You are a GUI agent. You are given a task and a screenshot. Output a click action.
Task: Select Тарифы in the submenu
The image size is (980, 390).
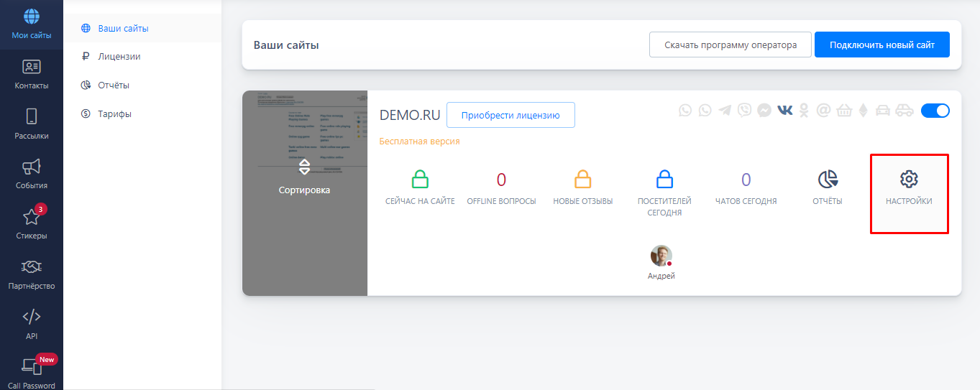(114, 113)
